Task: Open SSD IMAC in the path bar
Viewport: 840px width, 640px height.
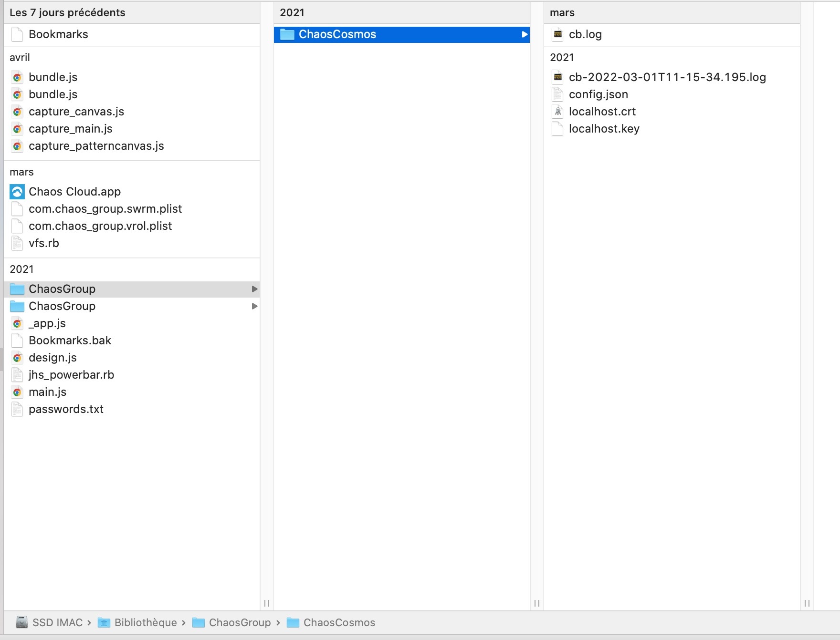Action: [57, 622]
